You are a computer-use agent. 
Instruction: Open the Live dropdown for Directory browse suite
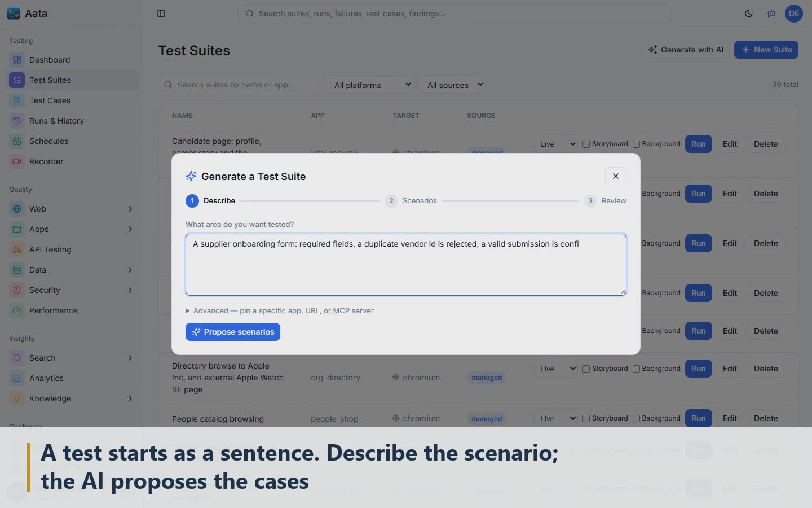[x=557, y=369]
